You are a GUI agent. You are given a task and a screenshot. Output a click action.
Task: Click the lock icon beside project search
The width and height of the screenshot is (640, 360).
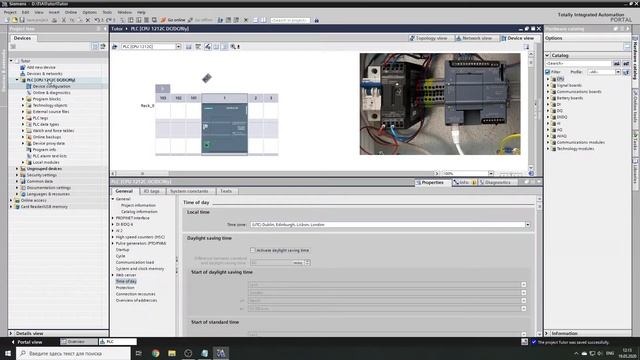click(x=317, y=20)
